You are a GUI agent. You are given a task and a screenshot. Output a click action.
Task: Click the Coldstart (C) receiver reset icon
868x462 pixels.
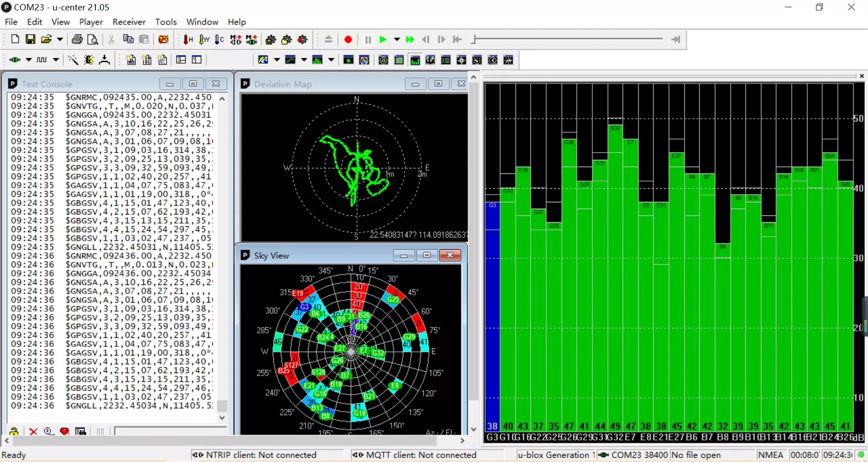219,40
